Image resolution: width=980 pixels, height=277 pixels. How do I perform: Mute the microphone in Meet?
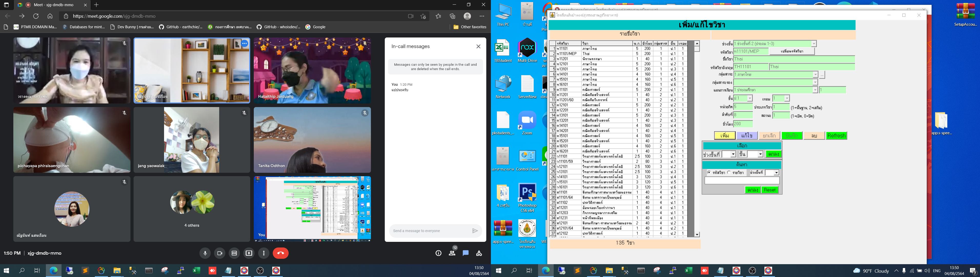205,253
